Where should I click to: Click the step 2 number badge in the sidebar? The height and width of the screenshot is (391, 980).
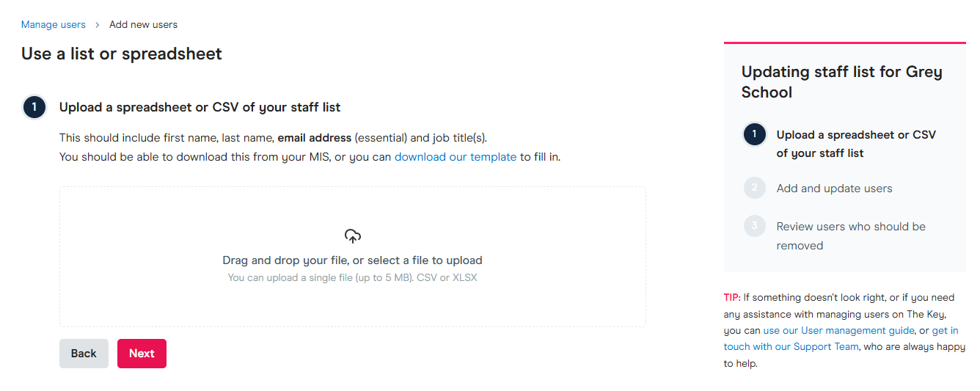754,189
